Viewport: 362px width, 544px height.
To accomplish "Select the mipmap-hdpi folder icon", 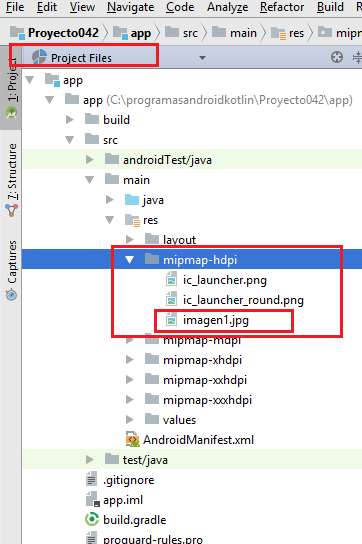I will [x=152, y=259].
